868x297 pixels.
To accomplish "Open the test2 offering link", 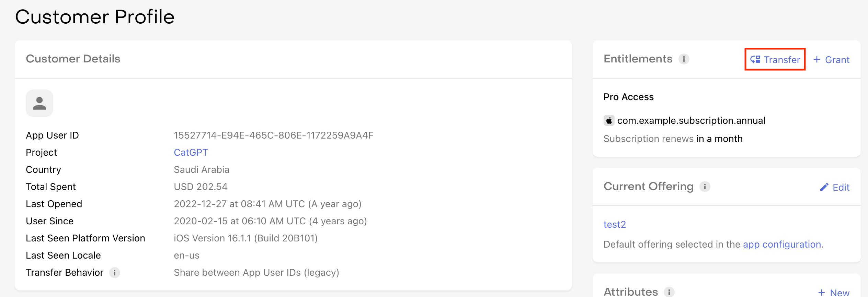I will coord(615,224).
